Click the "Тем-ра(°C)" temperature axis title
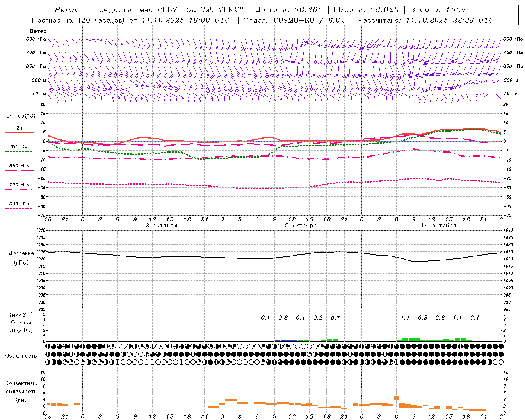Screen dimensions: 525x420 click(x=19, y=116)
